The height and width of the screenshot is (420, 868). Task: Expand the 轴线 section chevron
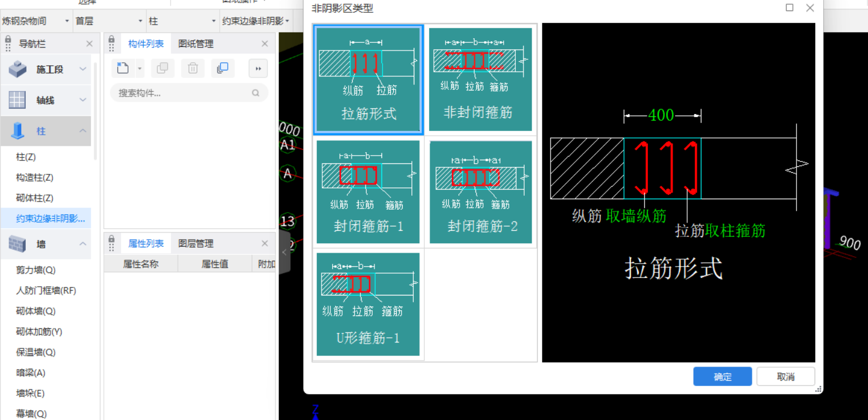pos(83,100)
